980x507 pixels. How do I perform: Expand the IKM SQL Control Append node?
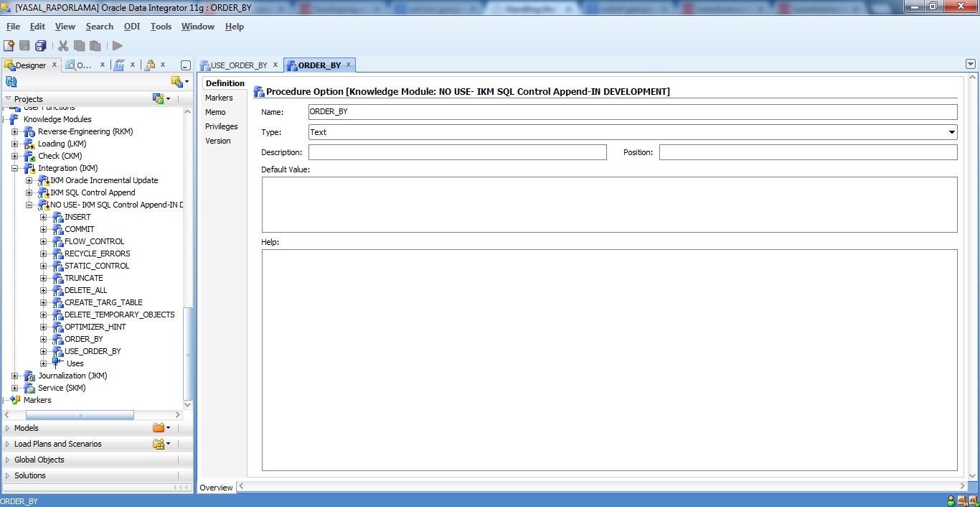pyautogui.click(x=28, y=192)
